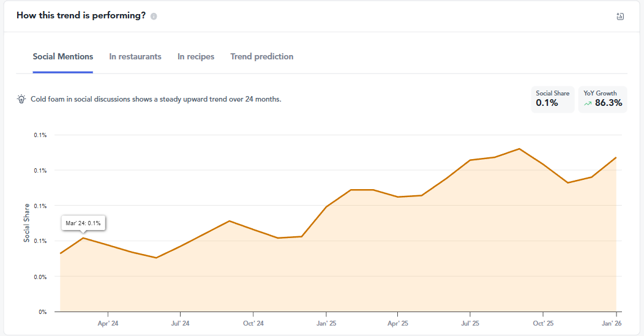The height and width of the screenshot is (336, 644).
Task: Click the lightbulb insight icon
Action: (x=21, y=99)
